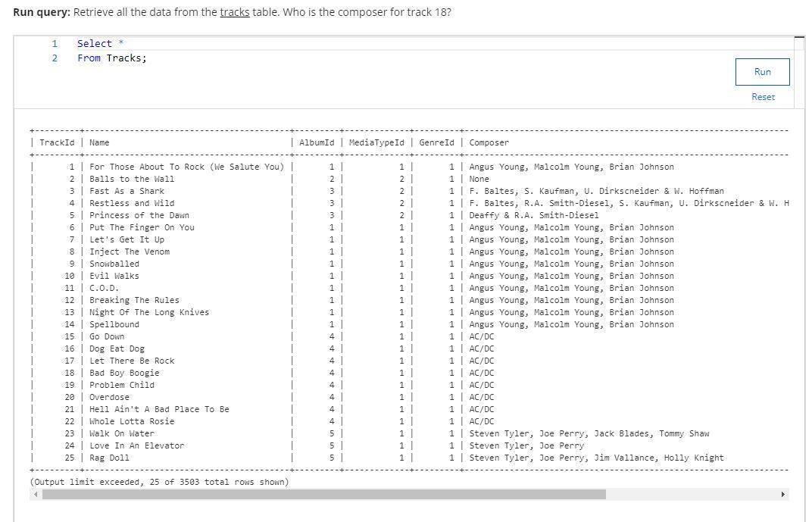Click line number 1 in the editor gutter
Screen dimensions: 812x522
tap(55, 43)
